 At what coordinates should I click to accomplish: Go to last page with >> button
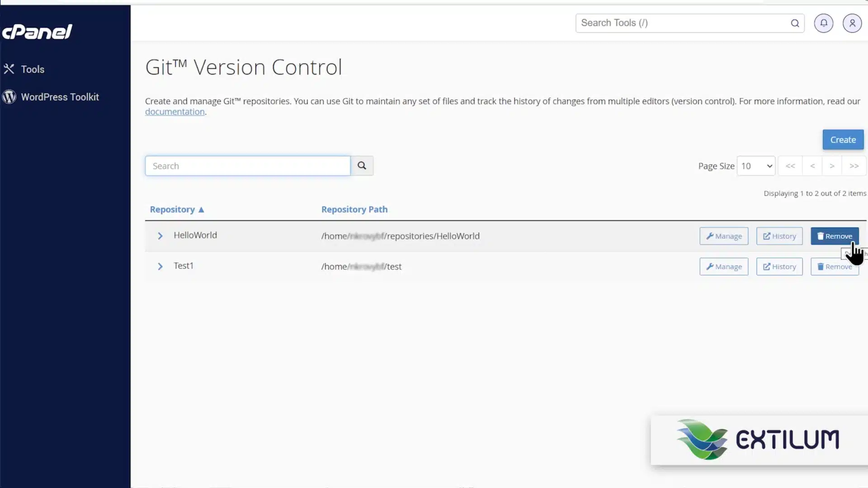point(854,166)
